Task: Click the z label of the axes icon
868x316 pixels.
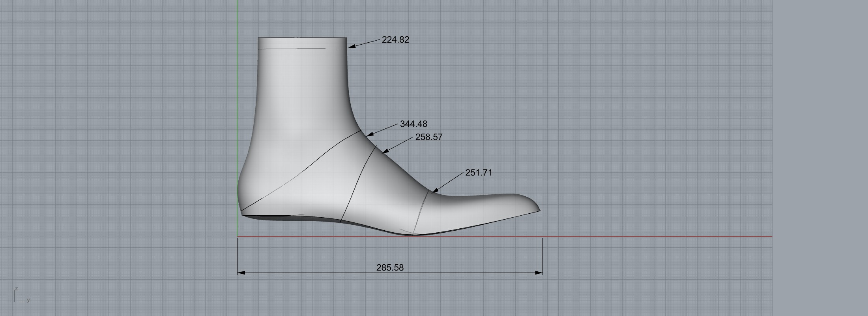Action: tap(16, 289)
